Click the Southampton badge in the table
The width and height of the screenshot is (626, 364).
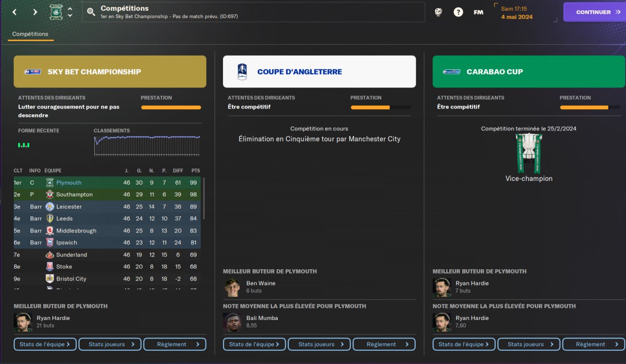tap(49, 194)
